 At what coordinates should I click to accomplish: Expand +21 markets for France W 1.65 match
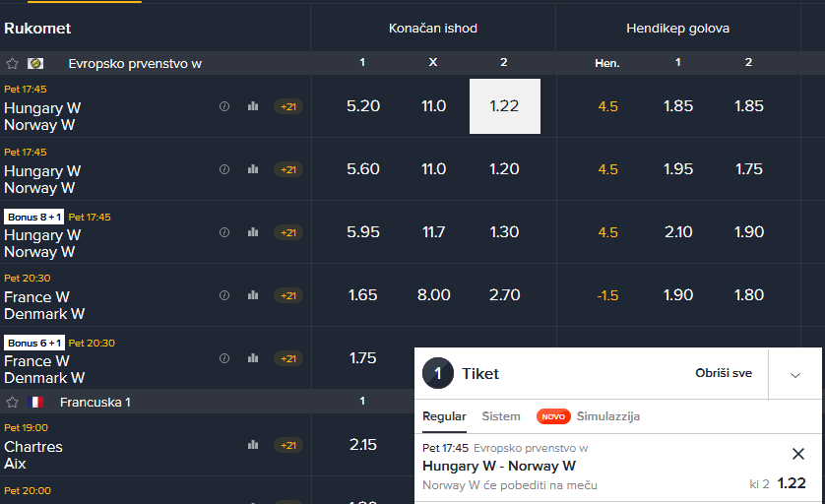288,295
